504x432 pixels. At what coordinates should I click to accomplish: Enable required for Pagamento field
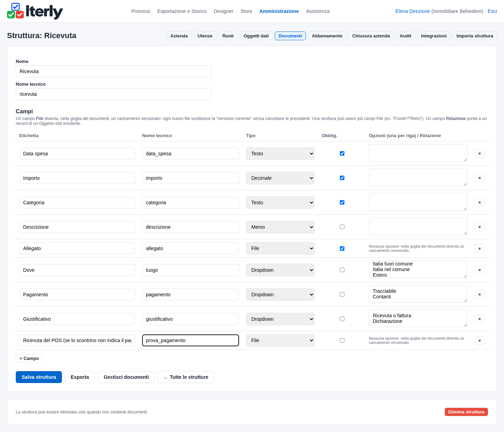tap(342, 294)
